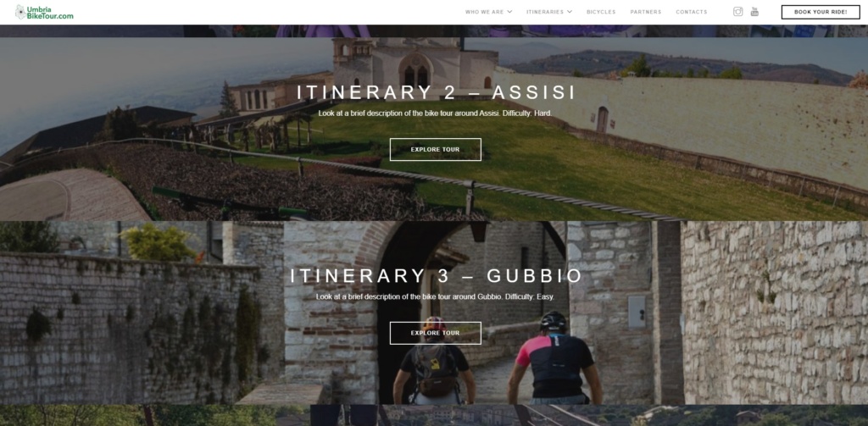868x426 pixels.
Task: Open the Partners page link
Action: (x=645, y=12)
